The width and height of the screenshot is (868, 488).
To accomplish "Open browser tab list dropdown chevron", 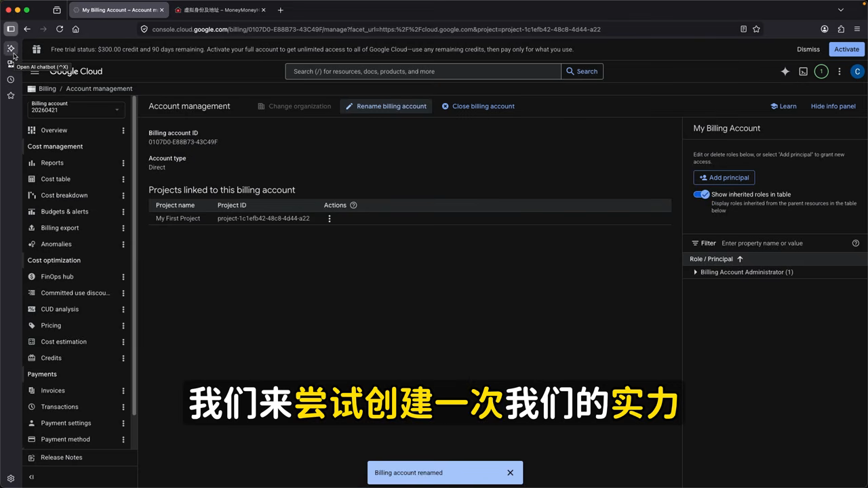I will [x=841, y=10].
